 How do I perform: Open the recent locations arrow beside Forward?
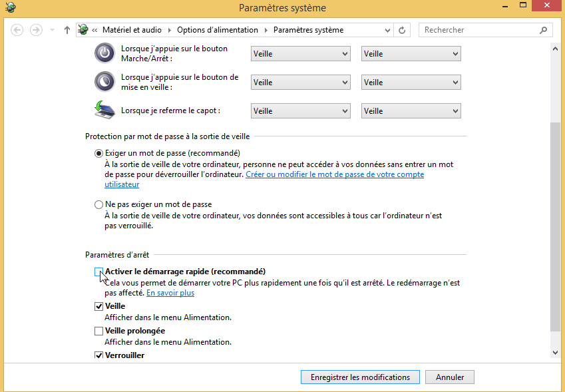click(x=53, y=30)
